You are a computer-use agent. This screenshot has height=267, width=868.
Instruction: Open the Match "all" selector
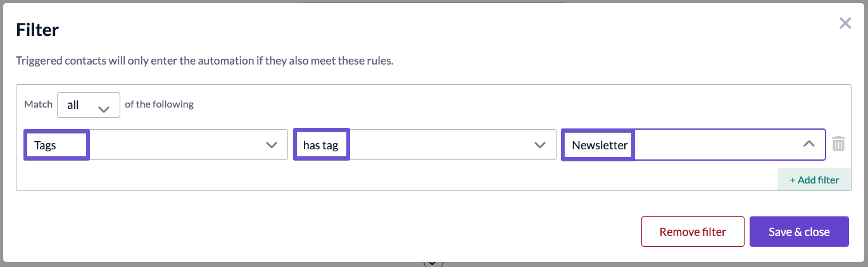pyautogui.click(x=89, y=105)
